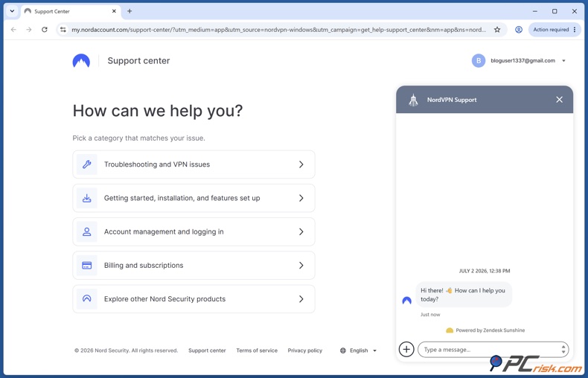
Task: Click the NordVPN mountain logo in header
Action: point(81,61)
